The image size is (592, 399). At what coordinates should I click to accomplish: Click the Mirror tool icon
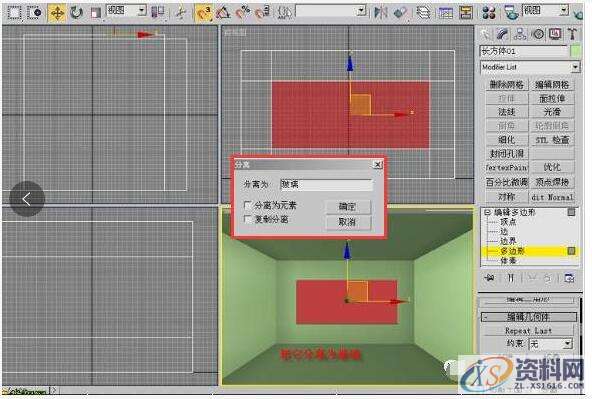(x=381, y=13)
